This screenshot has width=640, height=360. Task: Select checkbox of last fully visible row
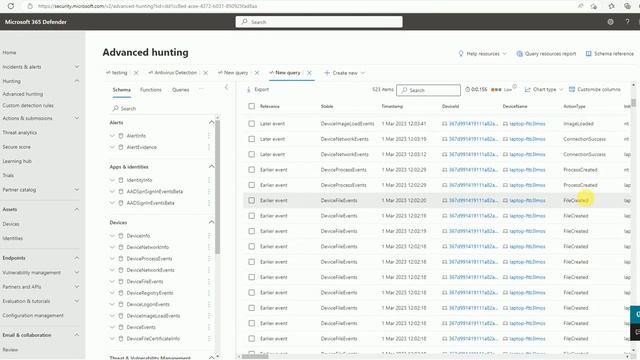(x=251, y=339)
